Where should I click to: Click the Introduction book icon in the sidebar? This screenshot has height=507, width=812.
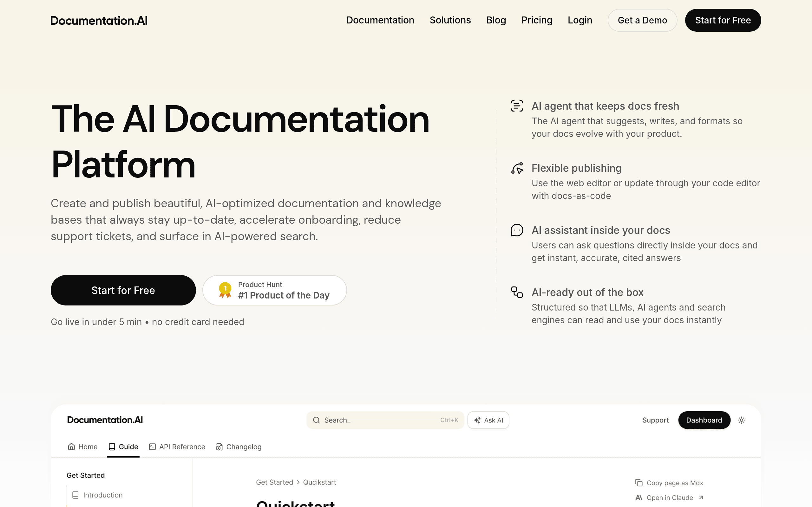[75, 495]
